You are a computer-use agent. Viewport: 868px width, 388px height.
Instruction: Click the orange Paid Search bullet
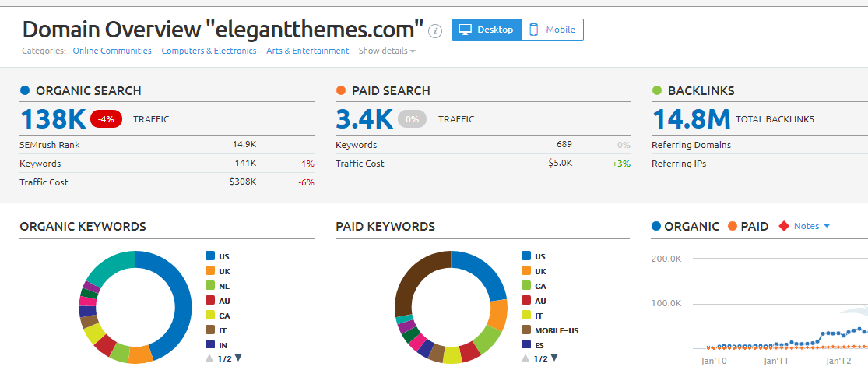click(340, 90)
